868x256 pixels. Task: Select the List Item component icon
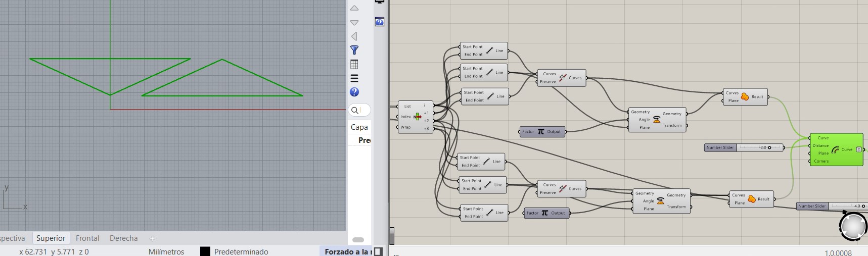coord(418,117)
